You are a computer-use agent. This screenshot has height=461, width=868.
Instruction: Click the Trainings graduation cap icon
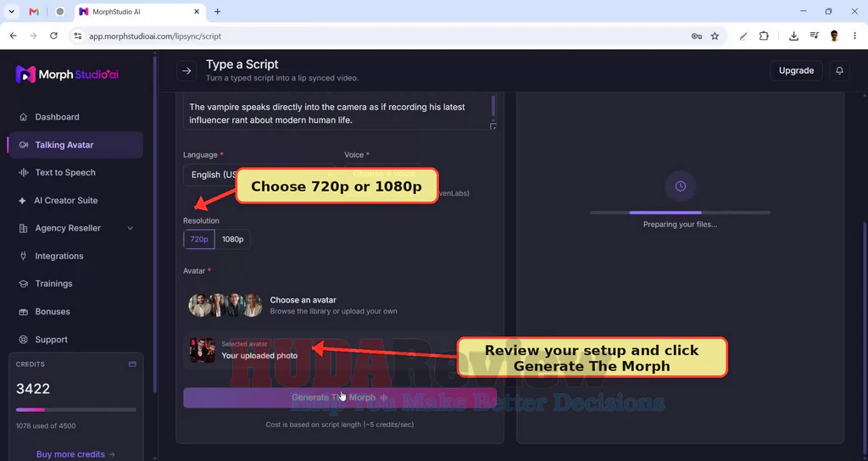[x=23, y=283]
